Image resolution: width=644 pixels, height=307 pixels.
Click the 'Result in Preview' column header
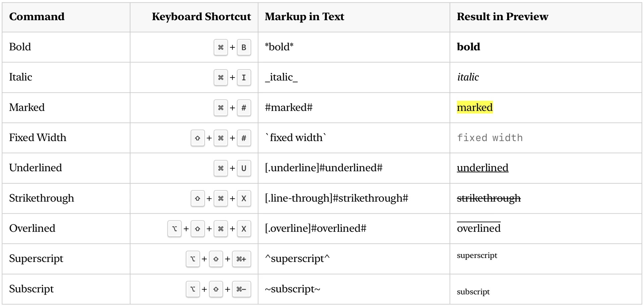click(502, 17)
